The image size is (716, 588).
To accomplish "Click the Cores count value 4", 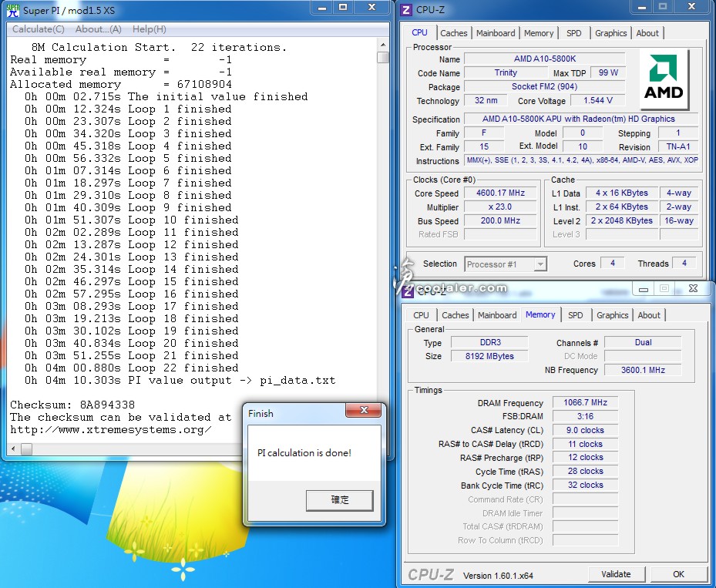I will 613,264.
